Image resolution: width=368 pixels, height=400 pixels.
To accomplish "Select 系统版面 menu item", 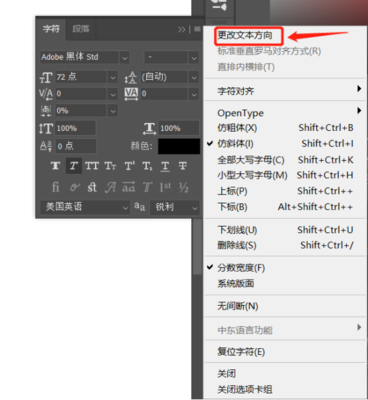I will tap(285, 283).
